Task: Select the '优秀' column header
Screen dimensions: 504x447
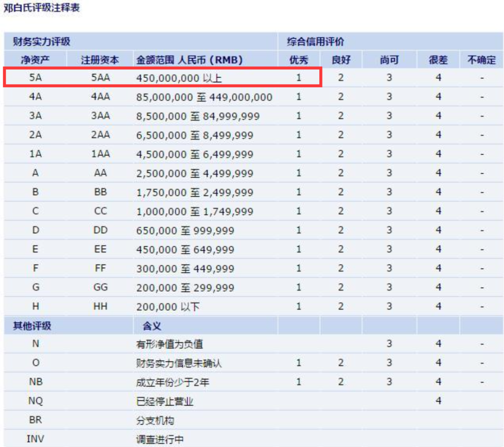Action: pyautogui.click(x=299, y=59)
